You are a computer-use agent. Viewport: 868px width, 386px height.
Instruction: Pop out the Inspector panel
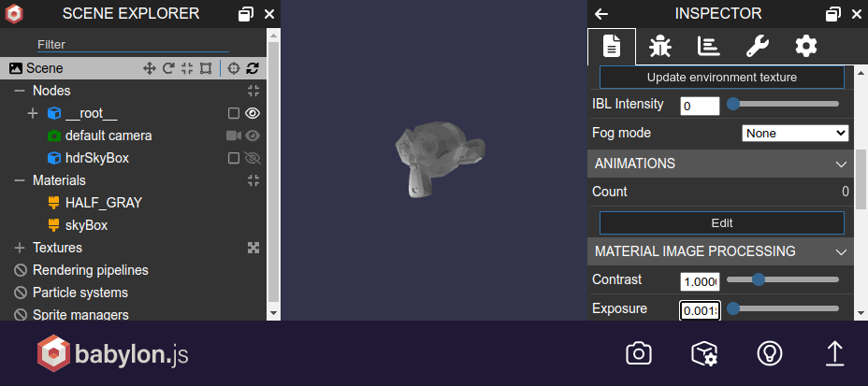[833, 14]
